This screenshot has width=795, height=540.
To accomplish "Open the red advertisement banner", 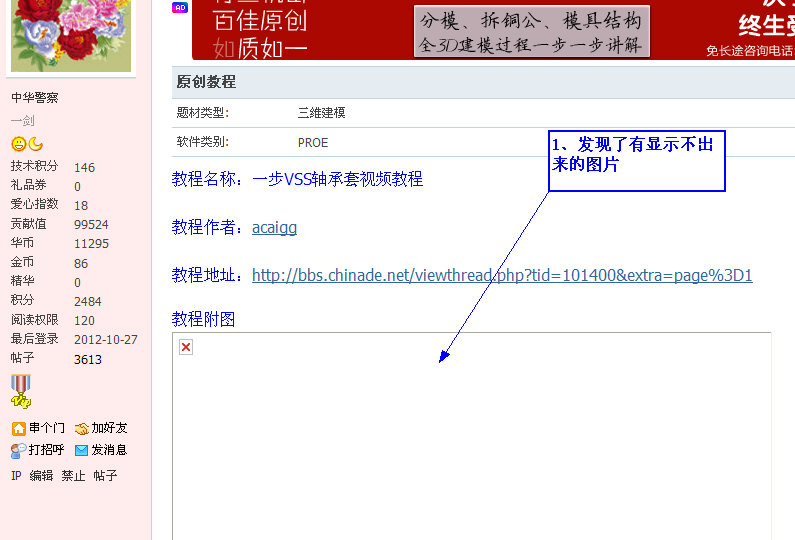I will (493, 29).
